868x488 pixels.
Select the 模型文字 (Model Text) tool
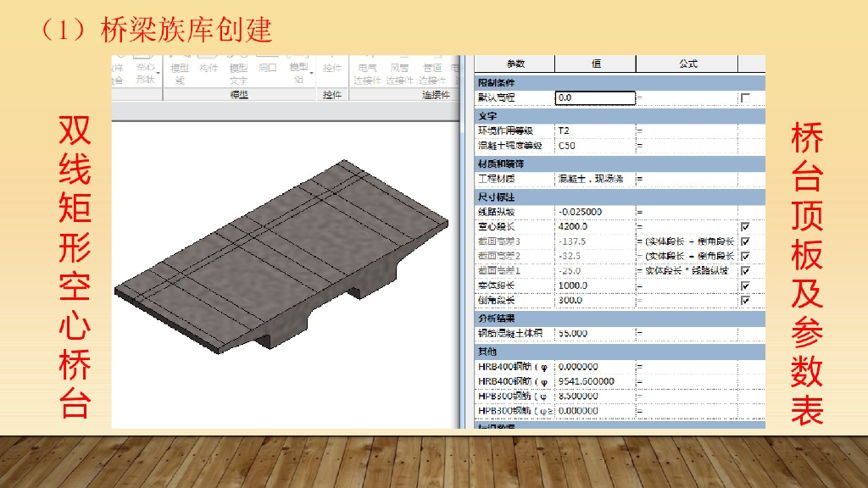click(239, 72)
